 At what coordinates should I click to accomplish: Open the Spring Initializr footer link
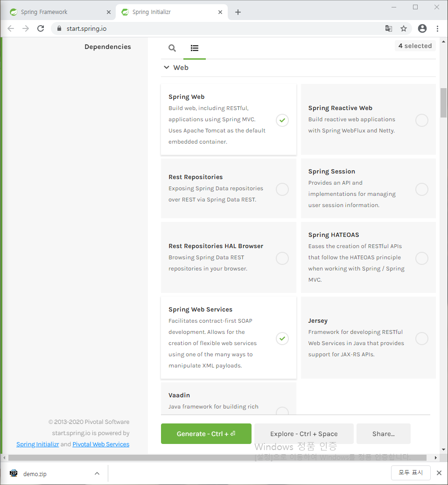37,444
